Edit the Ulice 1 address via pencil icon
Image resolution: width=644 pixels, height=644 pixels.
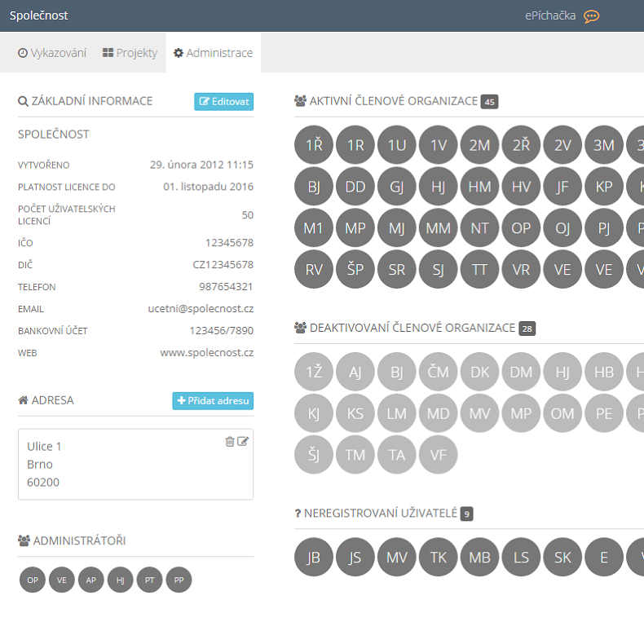pos(243,441)
